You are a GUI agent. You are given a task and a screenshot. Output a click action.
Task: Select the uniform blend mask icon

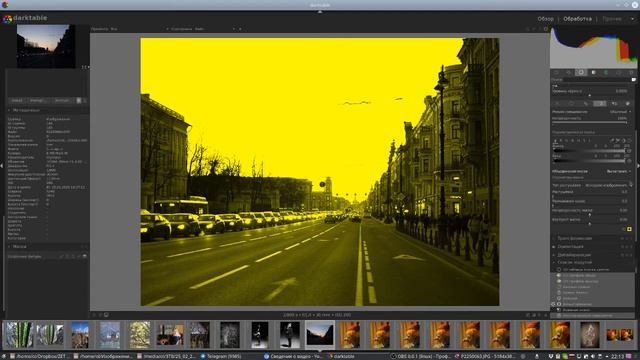coord(571,104)
